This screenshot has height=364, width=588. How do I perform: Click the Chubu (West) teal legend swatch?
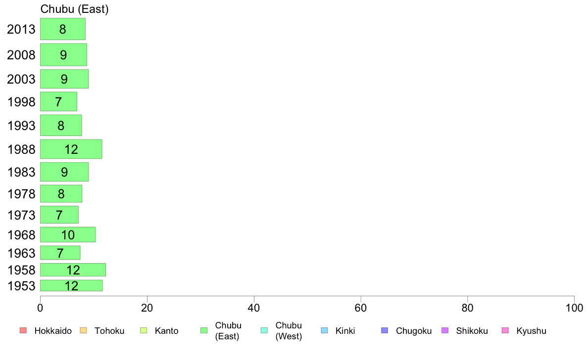(264, 330)
